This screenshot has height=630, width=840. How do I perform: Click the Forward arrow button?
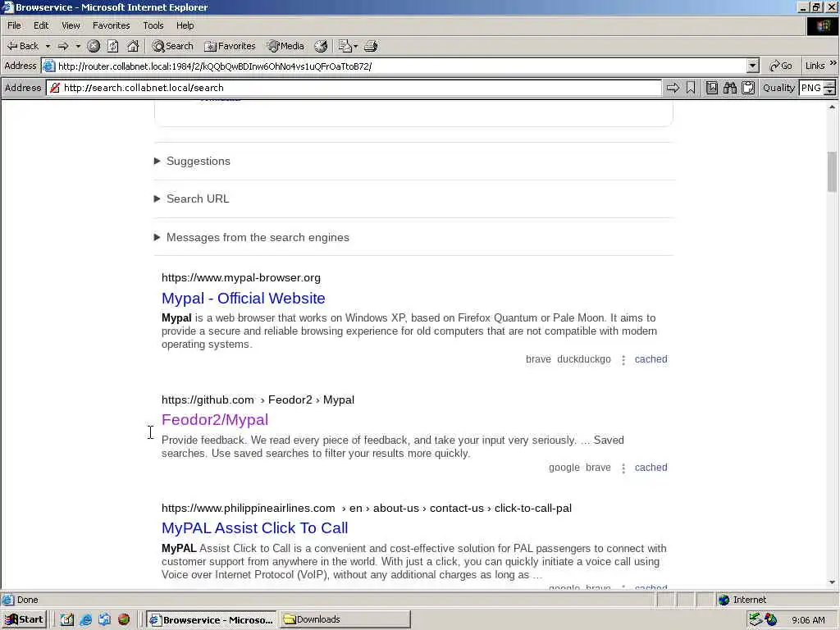point(63,46)
